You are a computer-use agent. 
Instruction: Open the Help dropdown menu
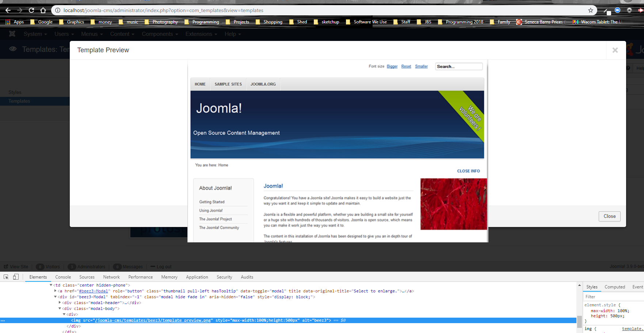click(x=233, y=34)
